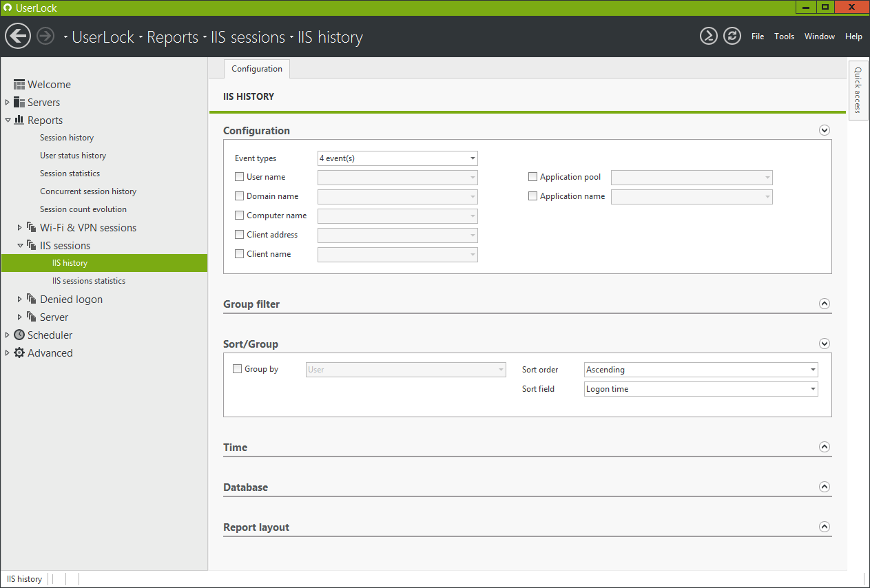Open the PowerShell console icon in header
Screen dimensions: 870x588
pyautogui.click(x=709, y=36)
